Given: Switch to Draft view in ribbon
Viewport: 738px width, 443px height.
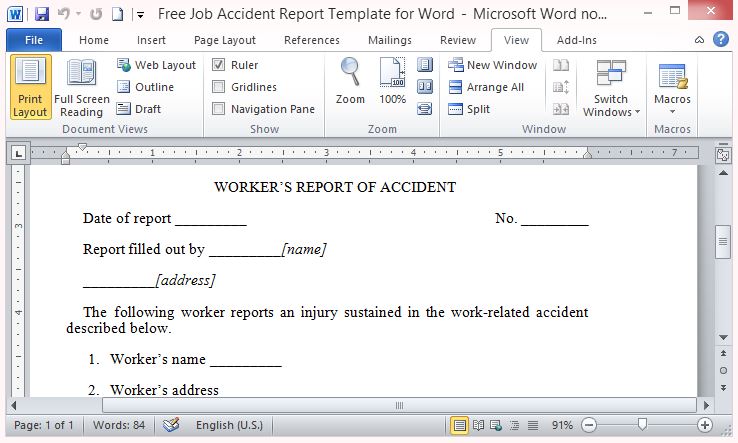Looking at the screenshot, I should click(x=139, y=109).
